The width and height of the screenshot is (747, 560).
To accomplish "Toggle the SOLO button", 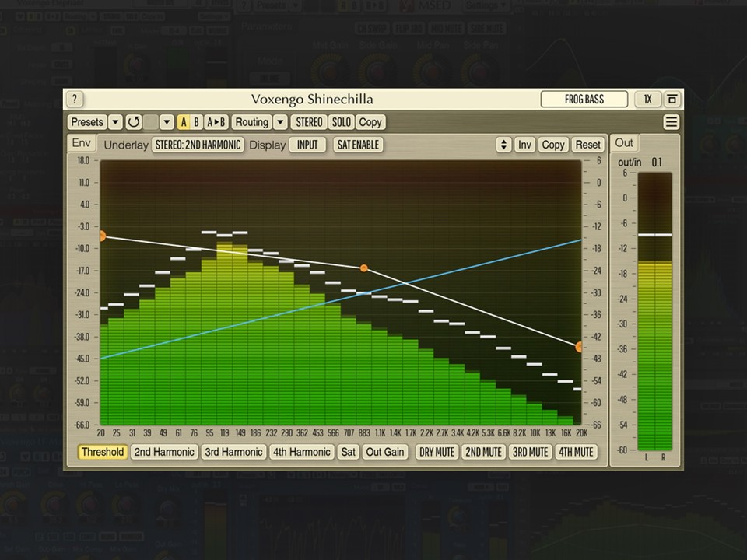I will pyautogui.click(x=341, y=122).
